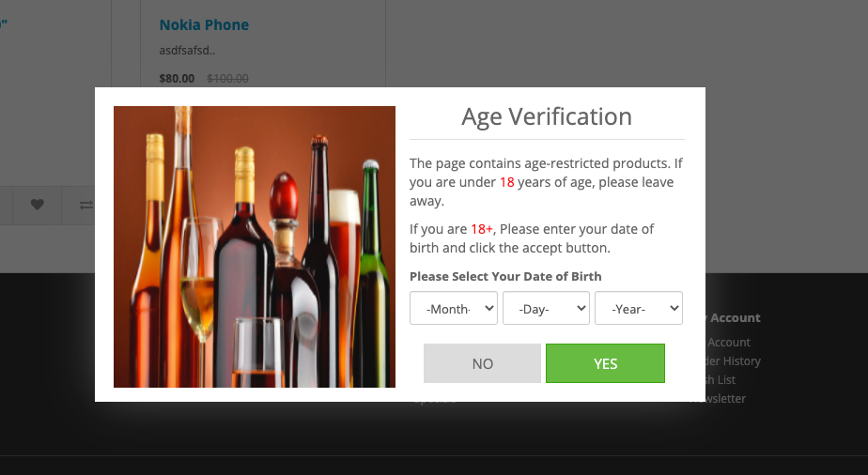Decline age verification with NO button

click(x=482, y=363)
